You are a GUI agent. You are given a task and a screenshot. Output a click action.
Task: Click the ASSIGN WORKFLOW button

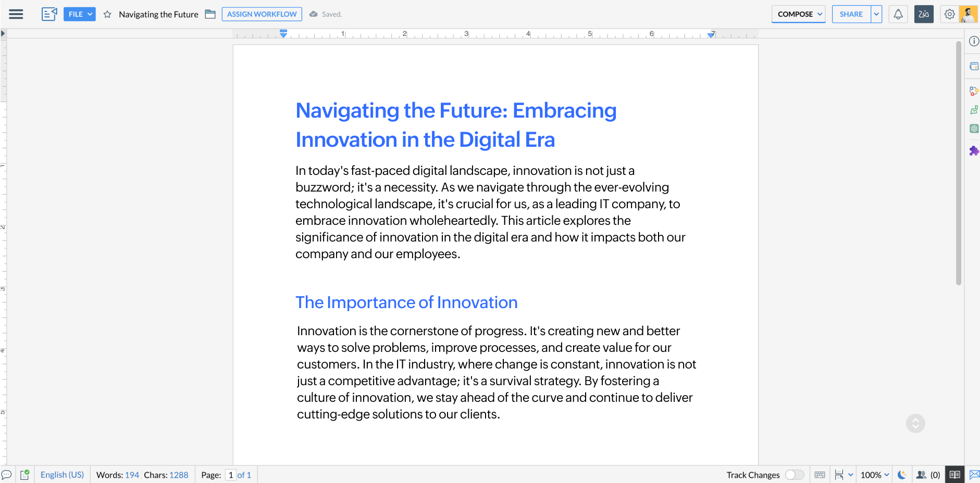click(262, 14)
